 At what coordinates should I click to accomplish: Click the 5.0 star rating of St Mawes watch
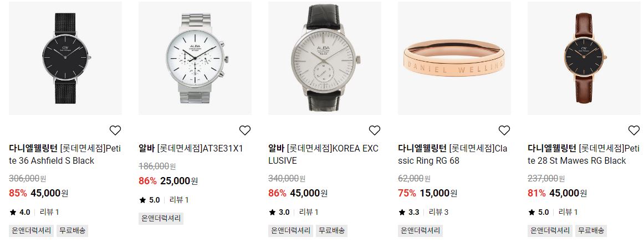[539, 212]
